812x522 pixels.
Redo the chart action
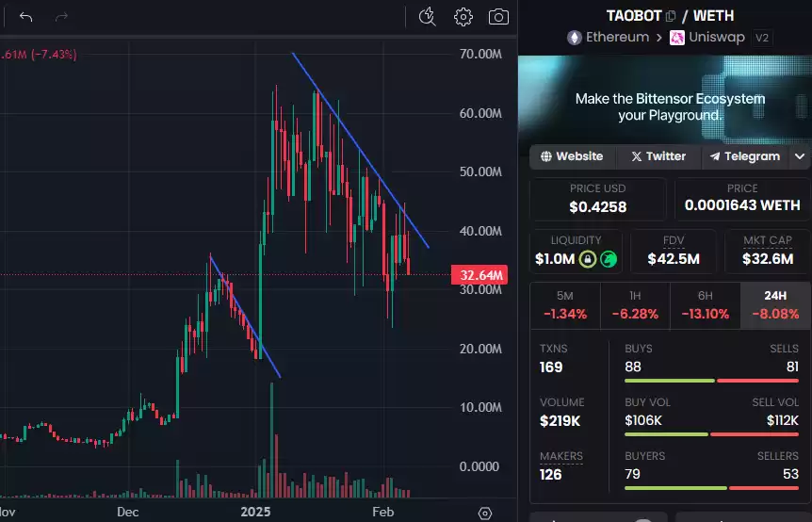click(x=61, y=17)
